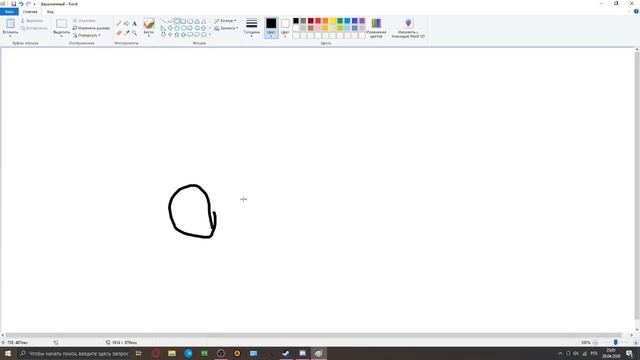This screenshot has width=640, height=360.
Task: Click the Select (Выделить) rectangle icon
Action: point(62,24)
